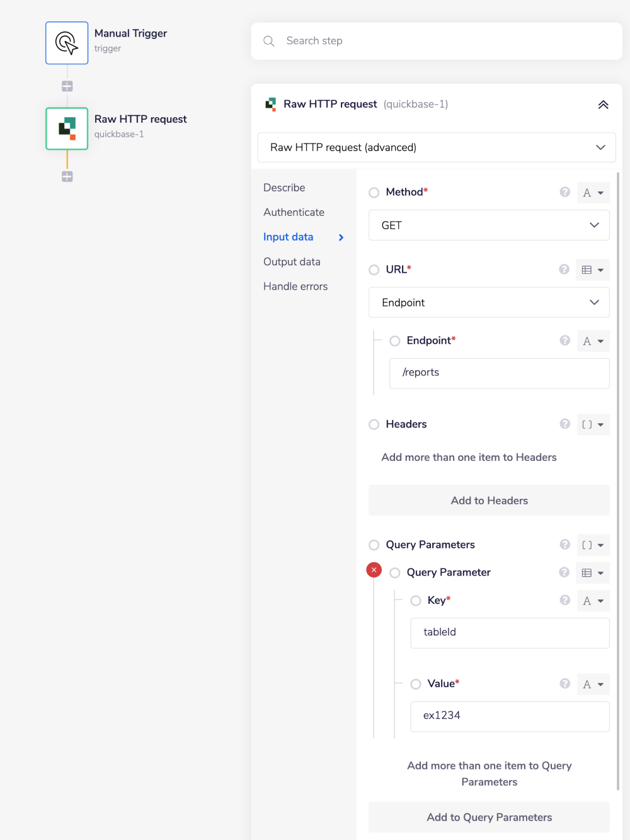Click the help icon next to Method

click(x=564, y=192)
